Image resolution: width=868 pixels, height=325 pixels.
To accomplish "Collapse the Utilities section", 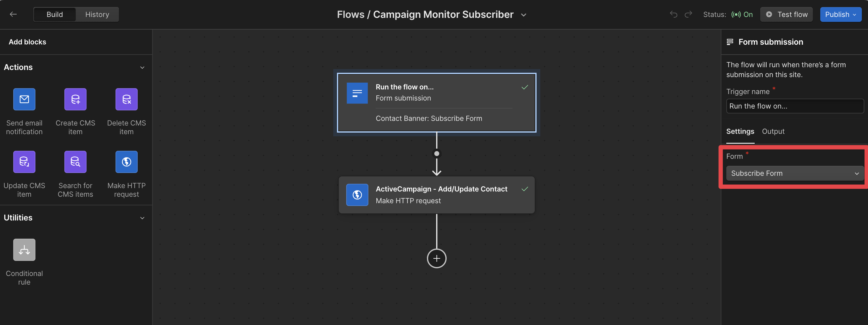I will pos(142,218).
